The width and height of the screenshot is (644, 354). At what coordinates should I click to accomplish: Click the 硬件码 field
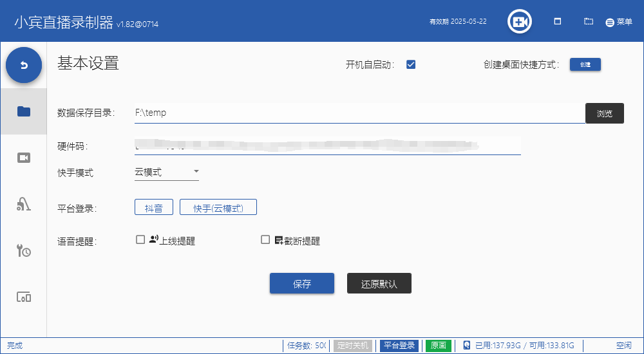click(328, 146)
